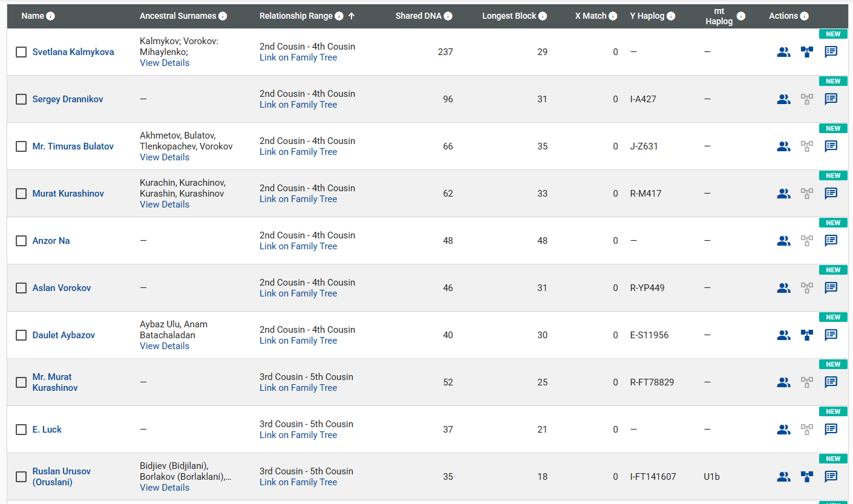Open in-common matches for Svetlana Kalmykova

point(783,52)
